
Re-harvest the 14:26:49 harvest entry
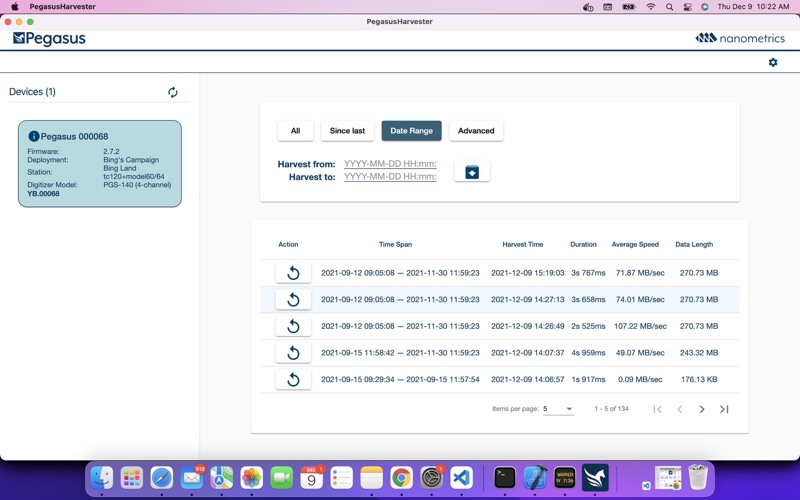coord(293,326)
